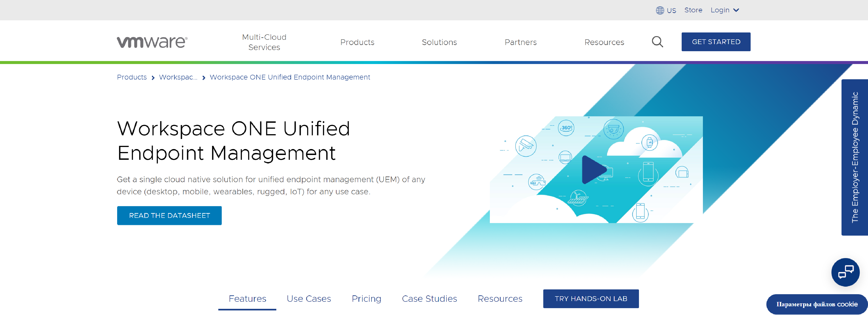Open the Solutions navigation menu
Screen dimensions: 868x315
click(439, 42)
